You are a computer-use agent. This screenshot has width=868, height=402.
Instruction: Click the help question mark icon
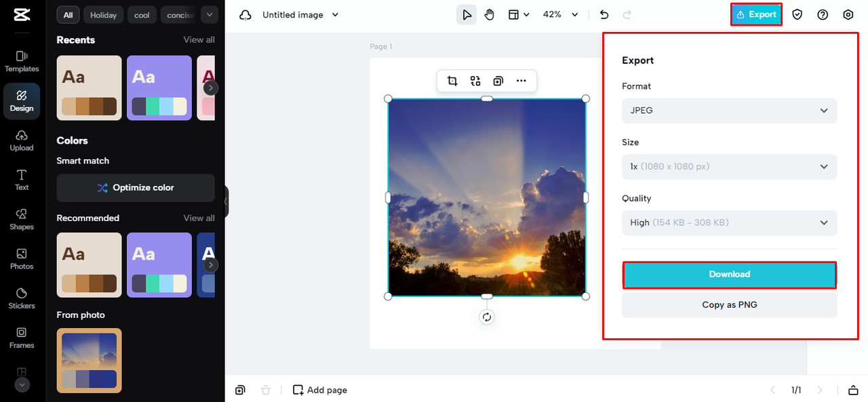point(823,14)
